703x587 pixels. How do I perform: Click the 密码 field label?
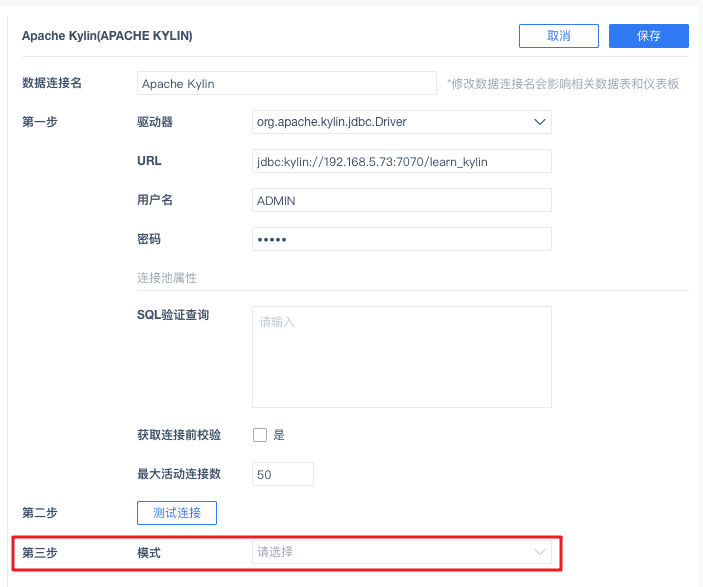pyautogui.click(x=149, y=239)
